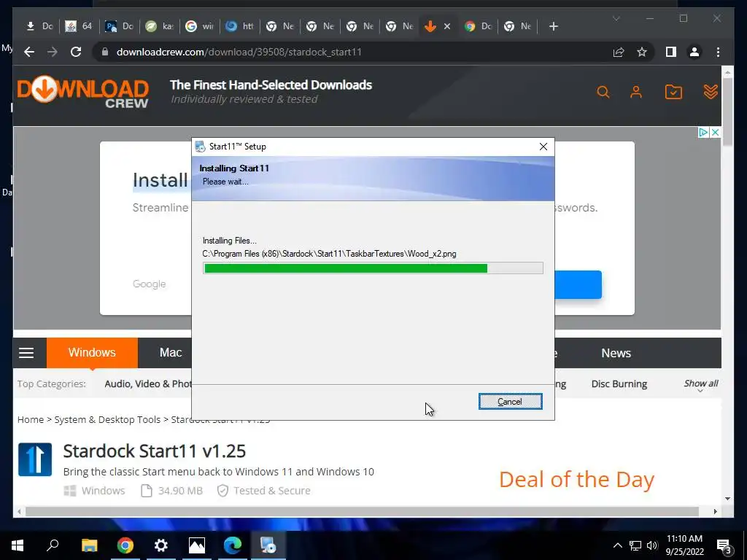This screenshot has height=560, width=747.
Task: Go back in Chrome
Action: 29,52
